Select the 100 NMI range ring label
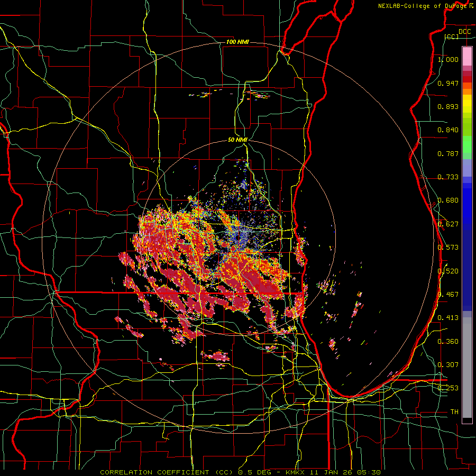Viewport: 476px width, 476px height. (x=237, y=42)
